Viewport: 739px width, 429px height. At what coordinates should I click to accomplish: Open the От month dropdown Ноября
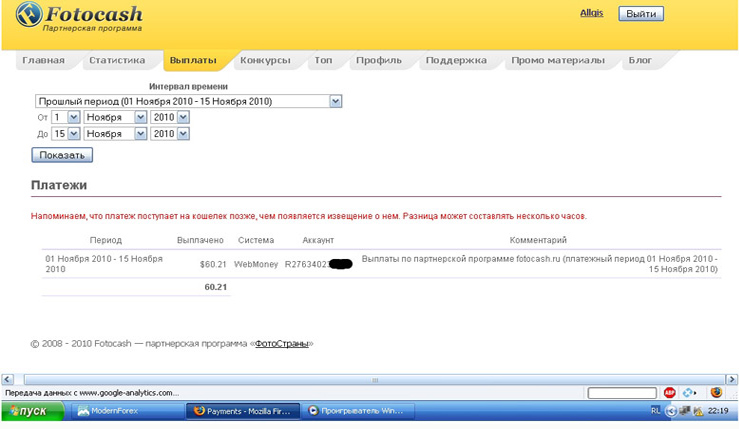tap(115, 117)
